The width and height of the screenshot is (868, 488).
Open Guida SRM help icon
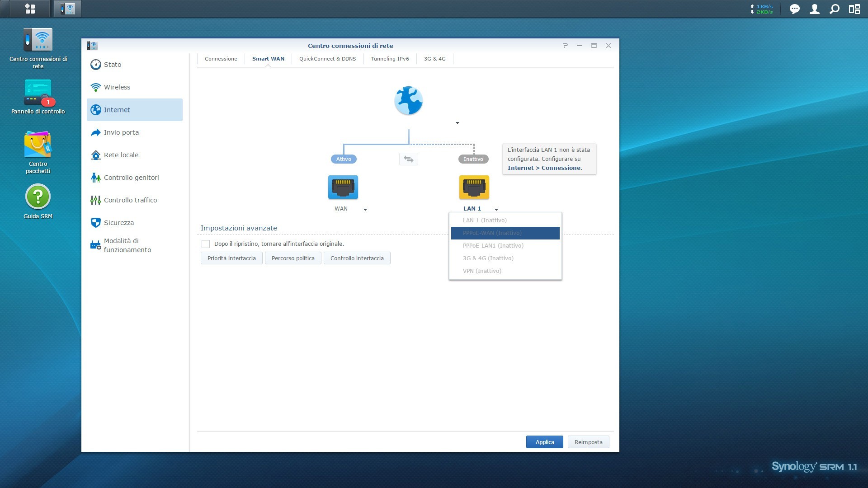coord(38,197)
